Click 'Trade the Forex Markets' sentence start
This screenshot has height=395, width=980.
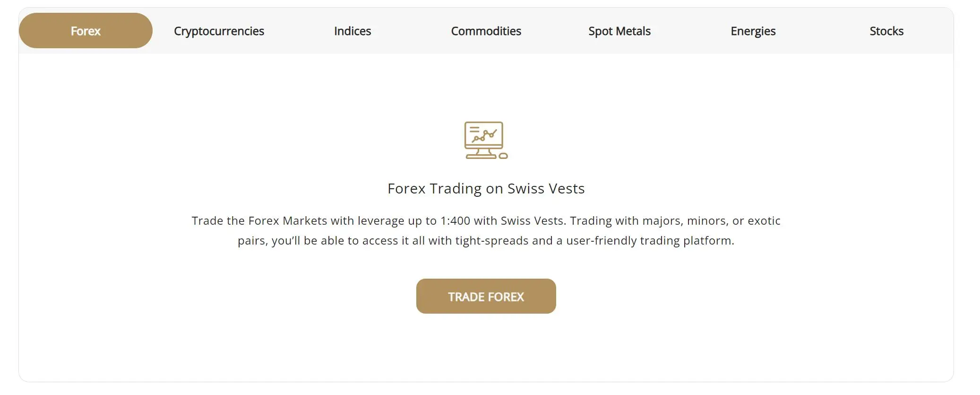point(259,221)
